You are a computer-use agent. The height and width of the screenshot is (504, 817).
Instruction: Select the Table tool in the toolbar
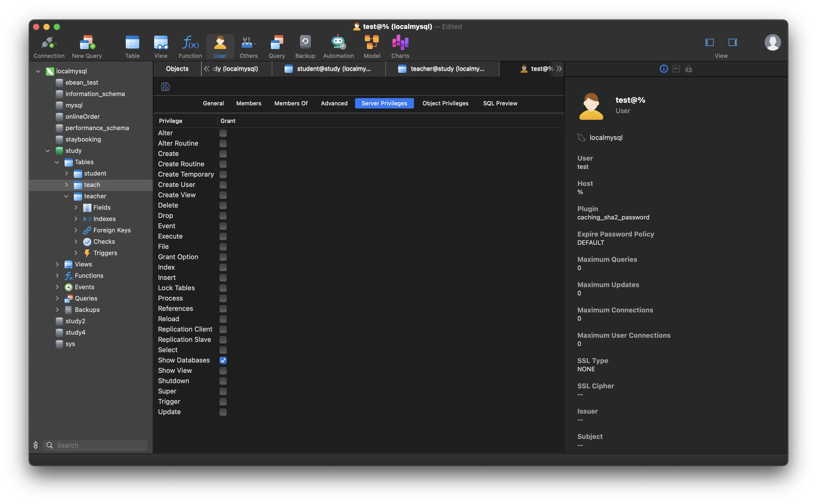132,46
